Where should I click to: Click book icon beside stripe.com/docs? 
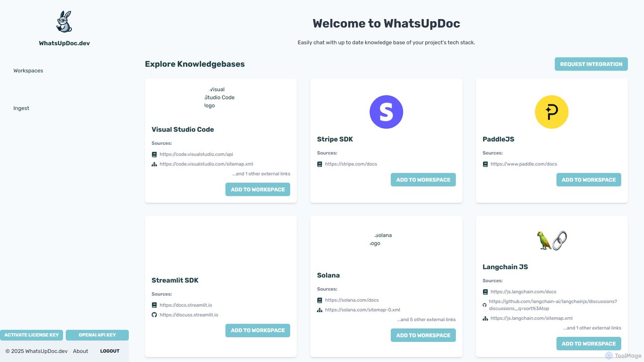point(320,164)
